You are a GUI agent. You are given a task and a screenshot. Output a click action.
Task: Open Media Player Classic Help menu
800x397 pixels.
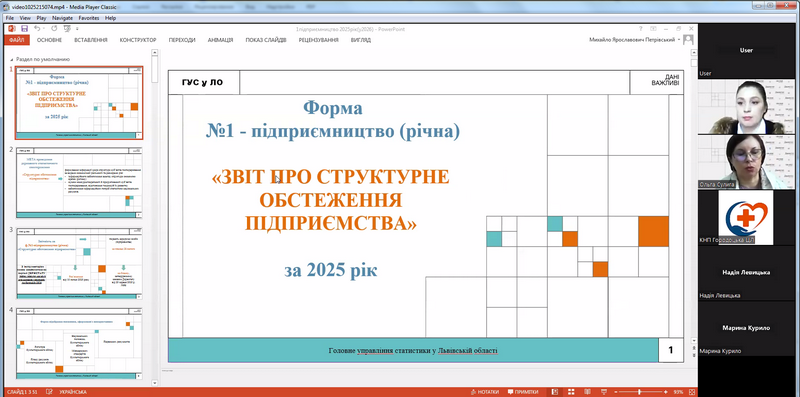click(111, 18)
